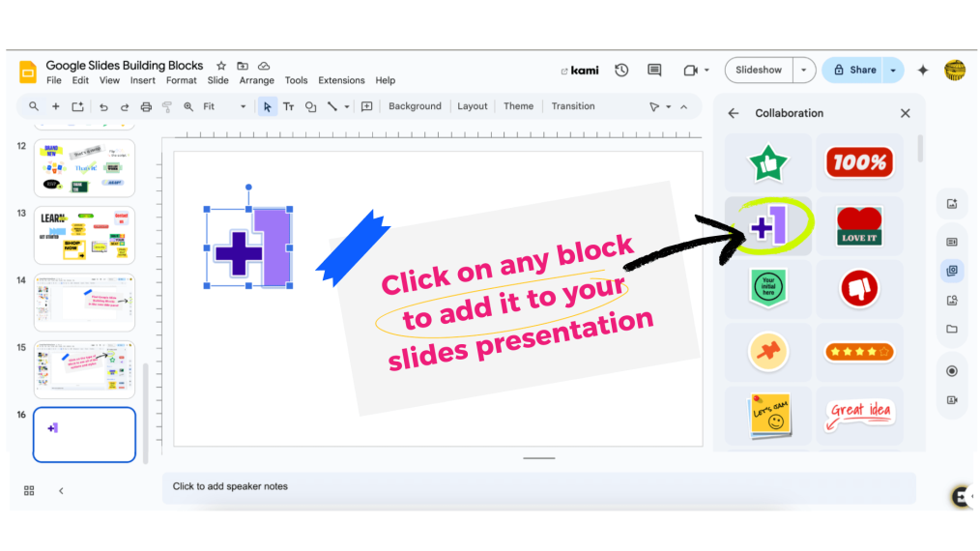Open the shape tool icon

310,107
